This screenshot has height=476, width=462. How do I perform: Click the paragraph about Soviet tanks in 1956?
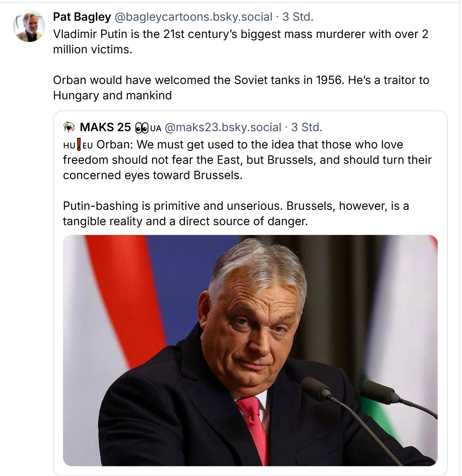click(x=241, y=88)
